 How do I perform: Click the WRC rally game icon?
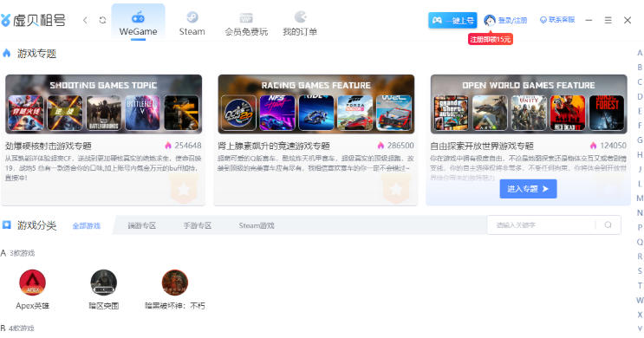[x=394, y=113]
